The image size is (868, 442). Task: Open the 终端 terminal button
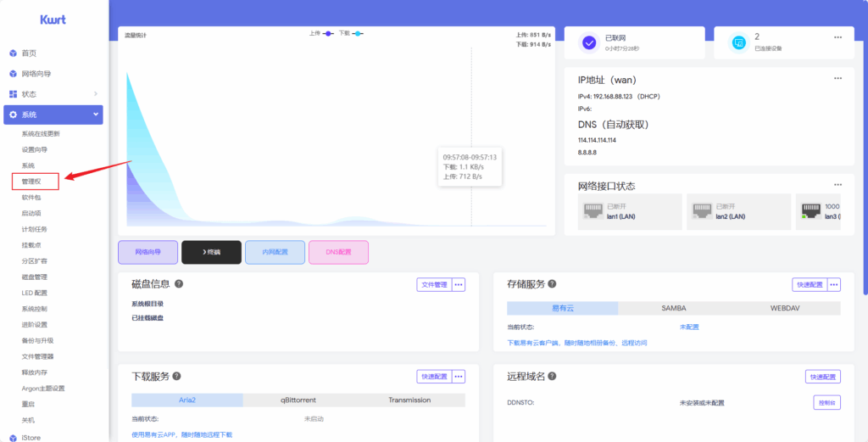point(211,252)
